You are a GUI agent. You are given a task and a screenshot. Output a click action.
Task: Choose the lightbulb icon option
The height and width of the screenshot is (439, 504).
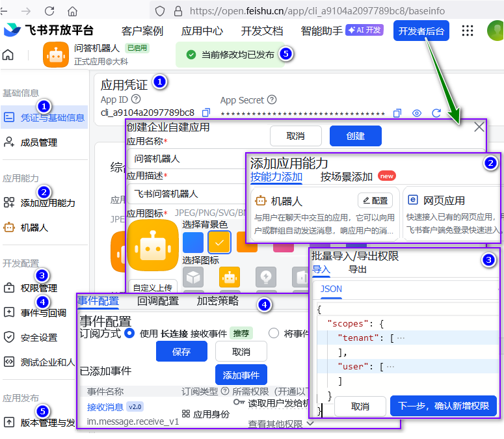pyautogui.click(x=266, y=277)
